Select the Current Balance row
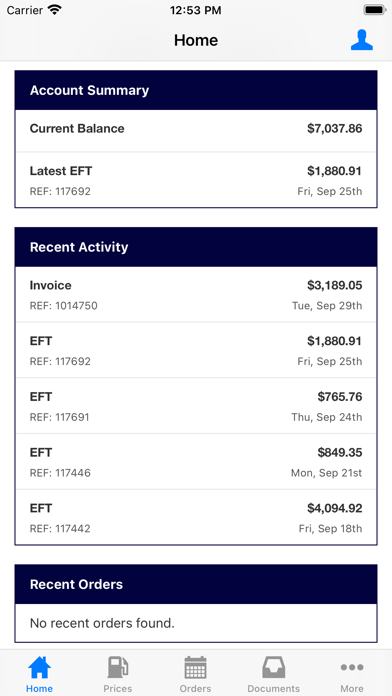Screen dimensions: 392x696 click(x=196, y=130)
